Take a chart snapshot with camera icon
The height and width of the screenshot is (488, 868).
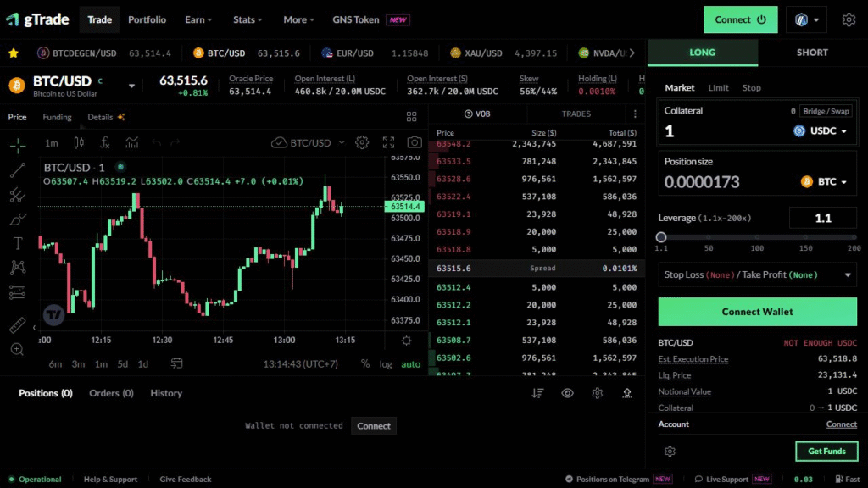(414, 142)
